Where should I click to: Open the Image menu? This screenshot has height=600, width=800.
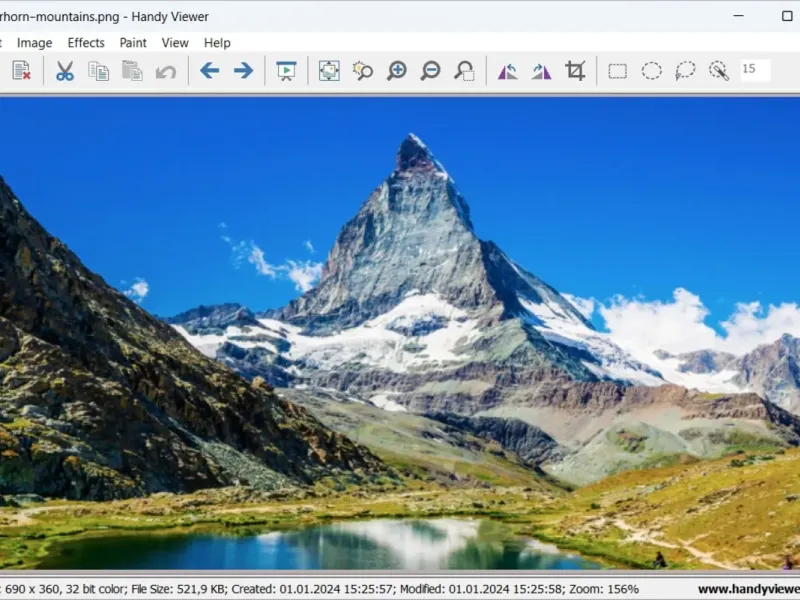(x=35, y=43)
